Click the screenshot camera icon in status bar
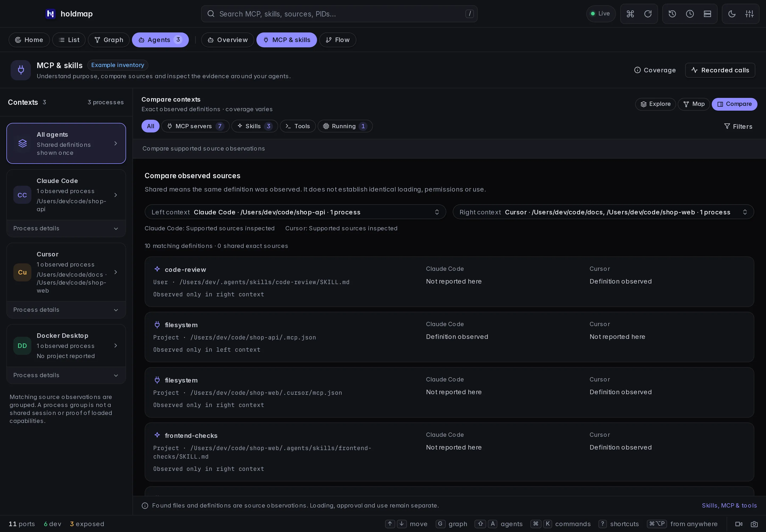Screen dimensions: 766x532 754,524
